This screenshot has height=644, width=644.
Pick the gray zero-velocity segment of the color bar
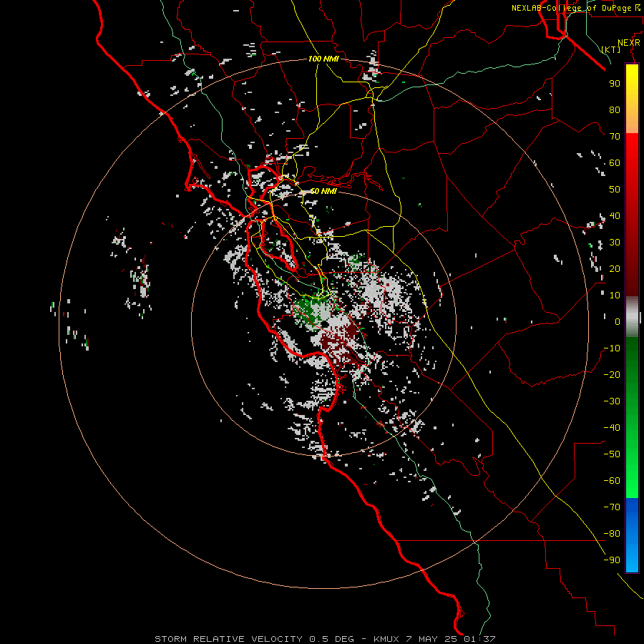point(632,317)
